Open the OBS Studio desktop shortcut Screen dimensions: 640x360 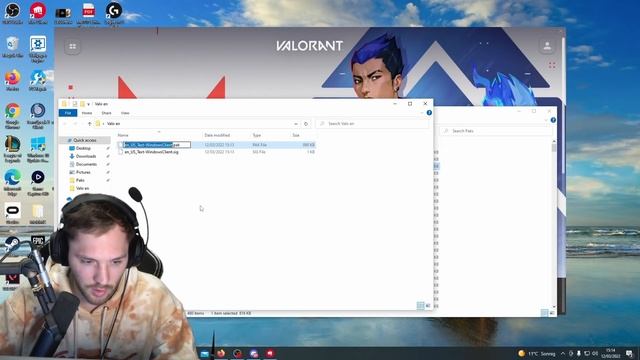tap(12, 13)
